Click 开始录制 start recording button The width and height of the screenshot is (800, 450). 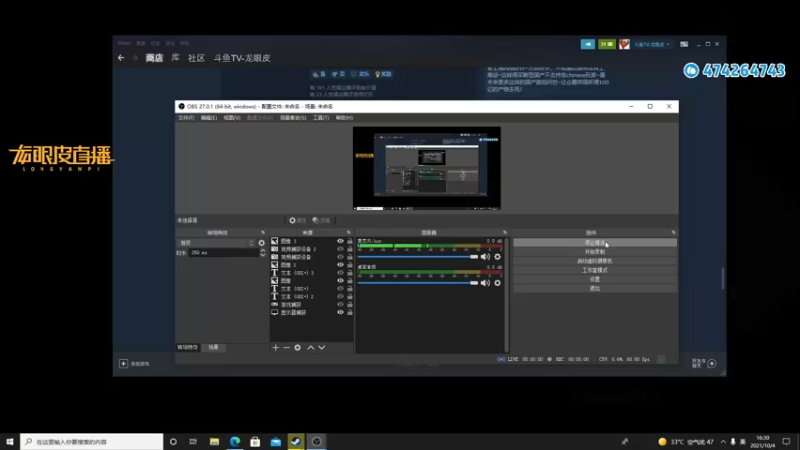(595, 252)
